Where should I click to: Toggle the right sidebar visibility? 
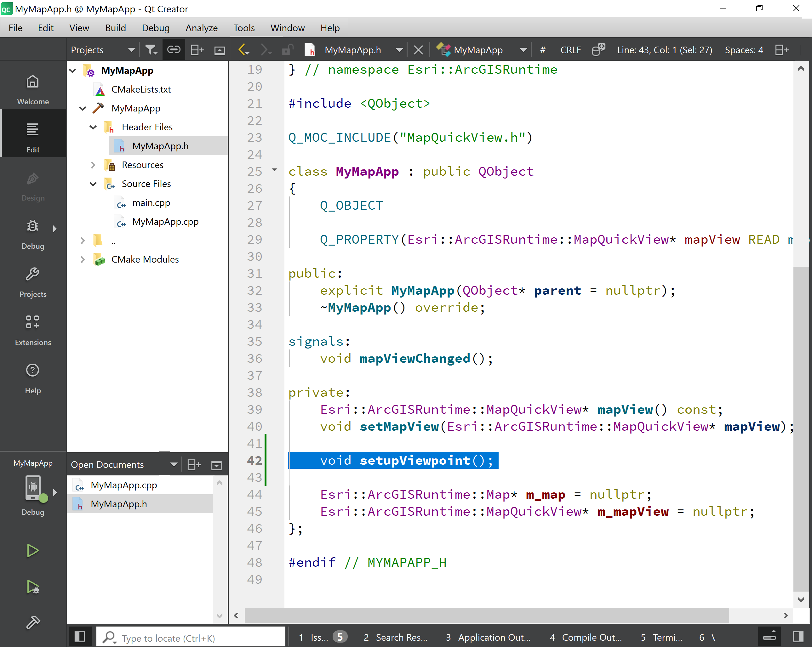coord(798,637)
